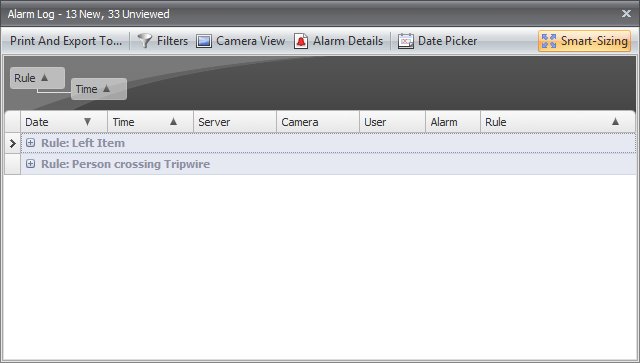
Task: Toggle the Smart-Sizing button
Action: (x=584, y=41)
